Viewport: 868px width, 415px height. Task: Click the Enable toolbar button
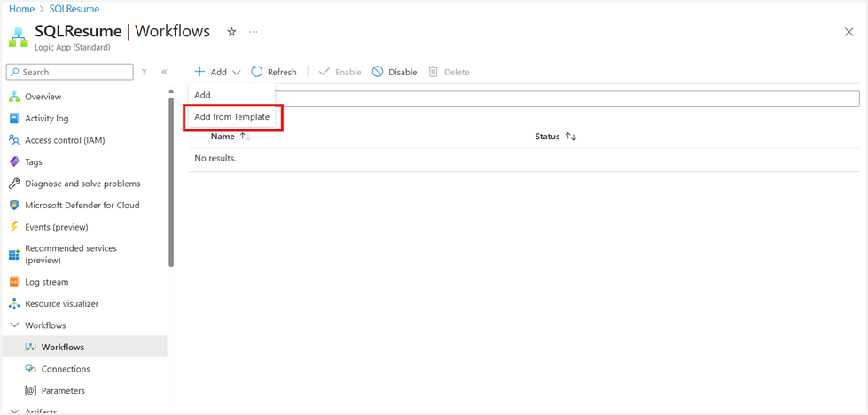[340, 72]
